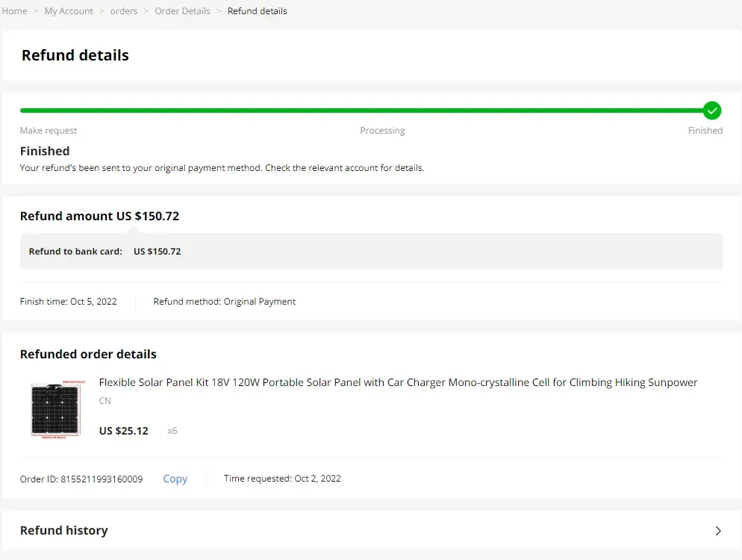Open My Account from the breadcrumb
The width and height of the screenshot is (742, 560).
coord(69,11)
